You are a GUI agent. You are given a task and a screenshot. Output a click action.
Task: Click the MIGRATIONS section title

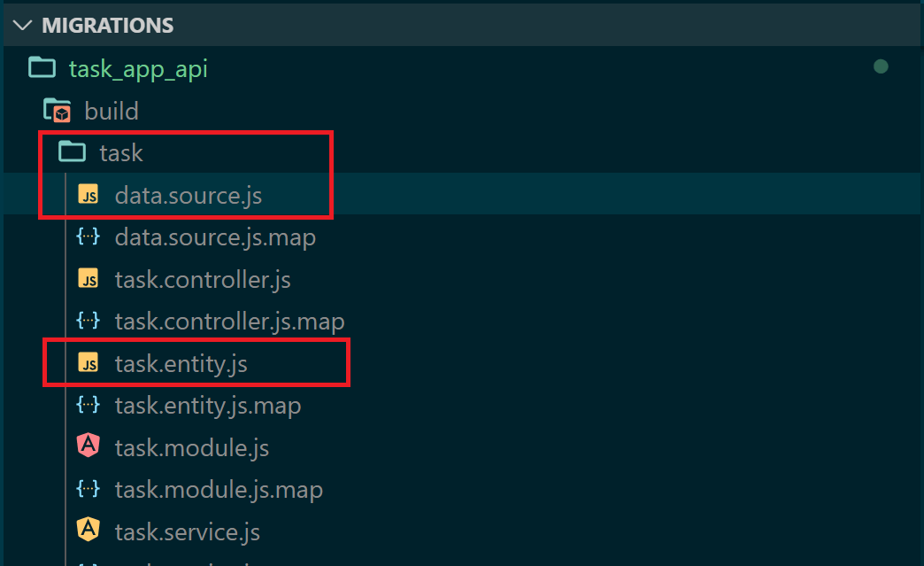[x=108, y=26]
